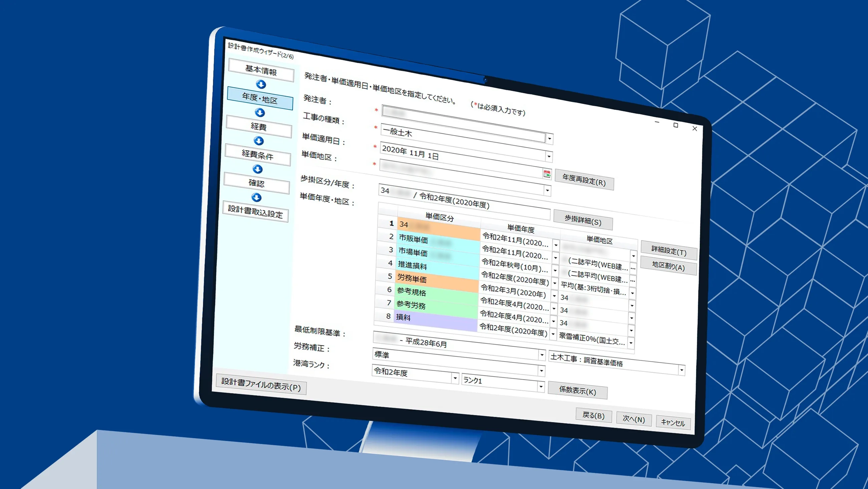This screenshot has width=868, height=489.
Task: Open the 港湾ランク 令和2年度 dropdown
Action: pyautogui.click(x=455, y=378)
